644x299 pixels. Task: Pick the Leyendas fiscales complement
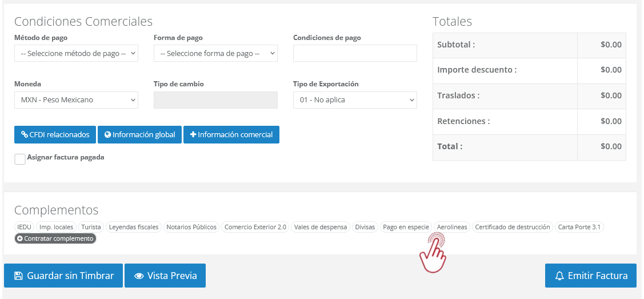(134, 227)
